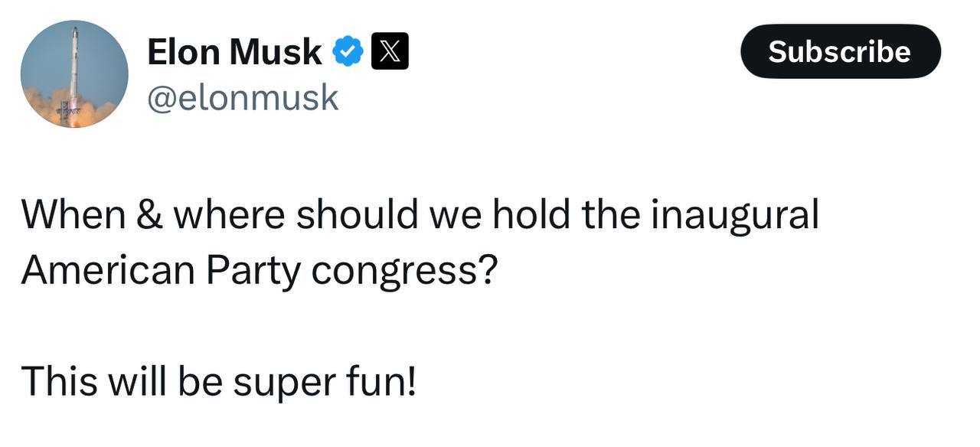Screen dimensions: 980x447
Task: Click the word "should" in the tweet
Action: 357,214
